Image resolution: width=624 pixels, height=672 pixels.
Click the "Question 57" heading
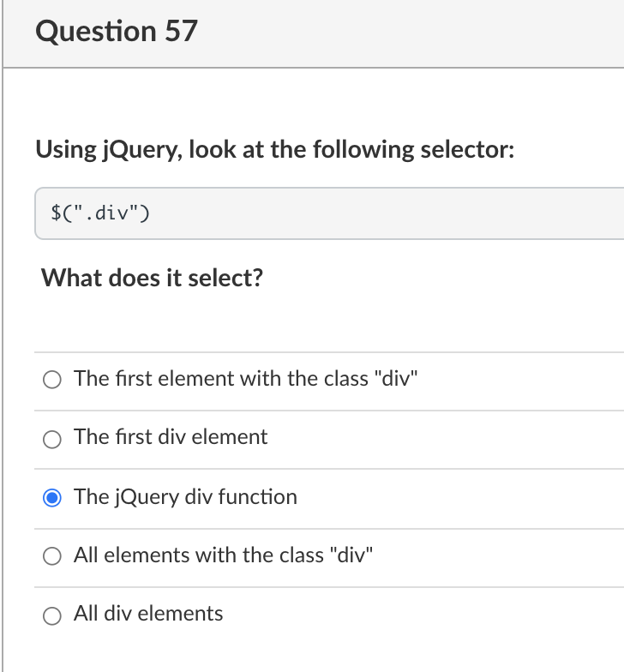pyautogui.click(x=117, y=31)
